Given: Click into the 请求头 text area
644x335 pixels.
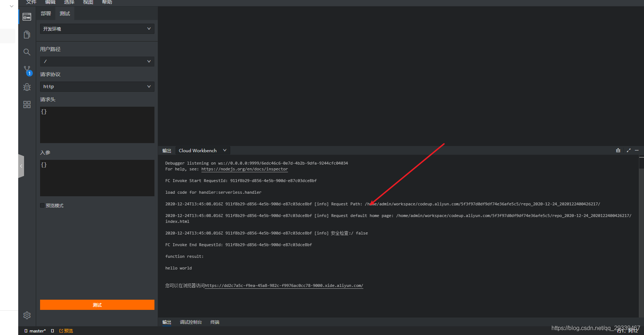Looking at the screenshot, I should pos(97,125).
